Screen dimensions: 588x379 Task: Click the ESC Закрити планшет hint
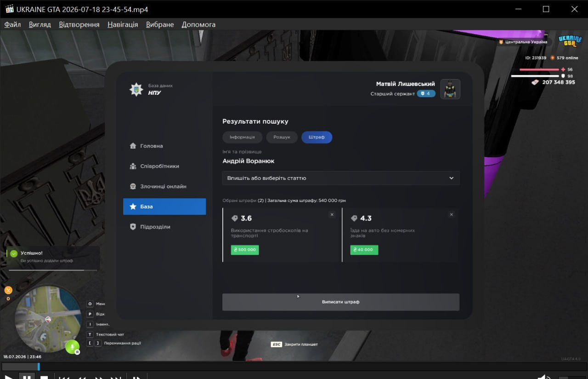294,344
